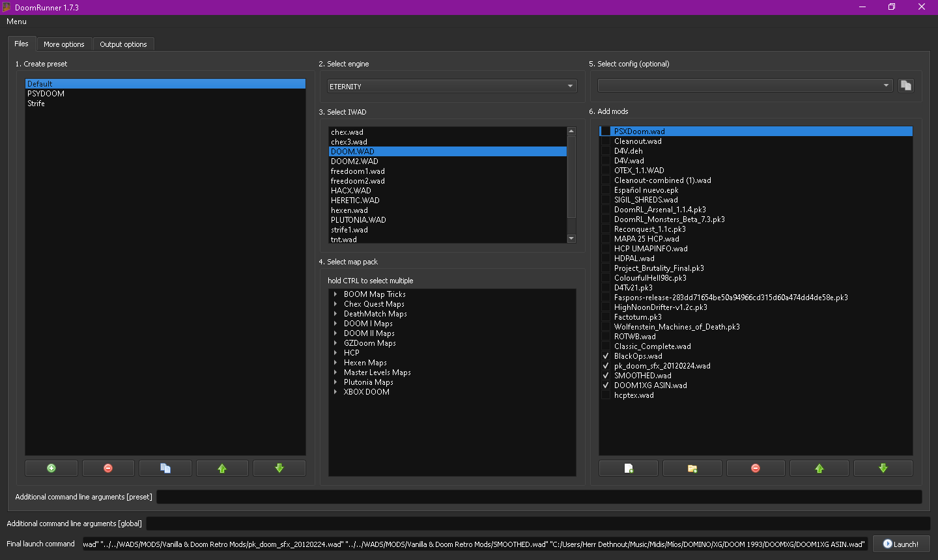Uncheck the DOOM1XG ASIN.wad mod

(606, 385)
